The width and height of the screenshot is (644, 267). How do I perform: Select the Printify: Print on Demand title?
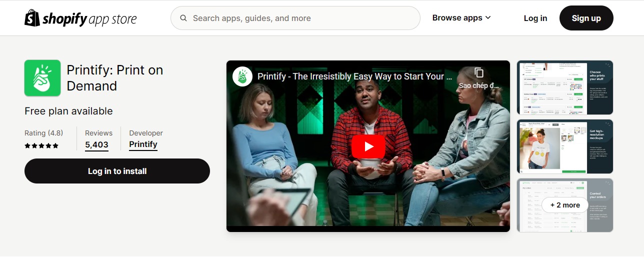[x=115, y=78]
